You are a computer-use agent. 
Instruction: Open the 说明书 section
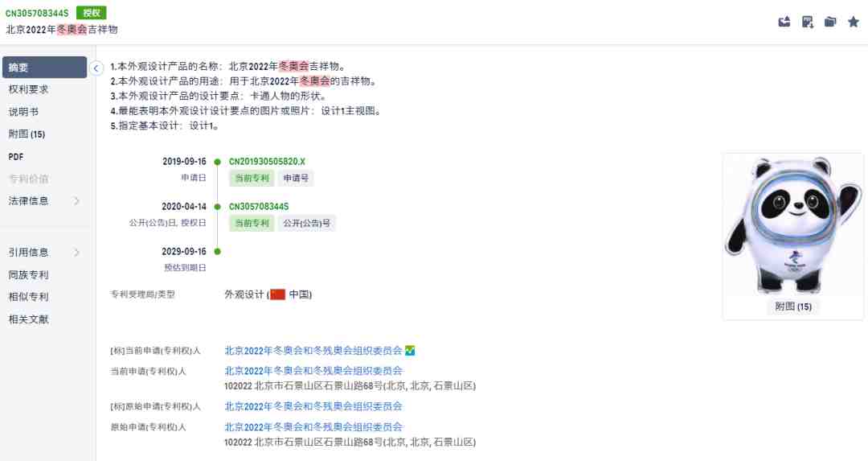[23, 112]
